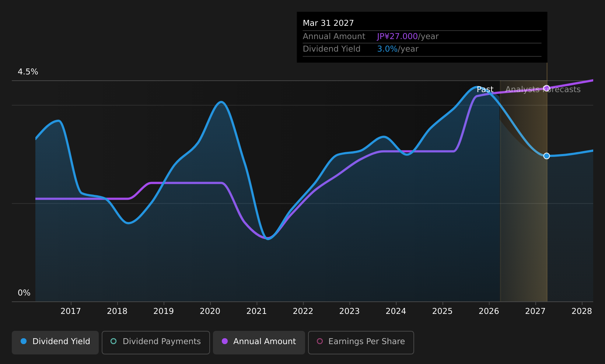This screenshot has height=364, width=605.
Task: Click the 'Dividend Yield' tooltip row label
Action: 332,49
